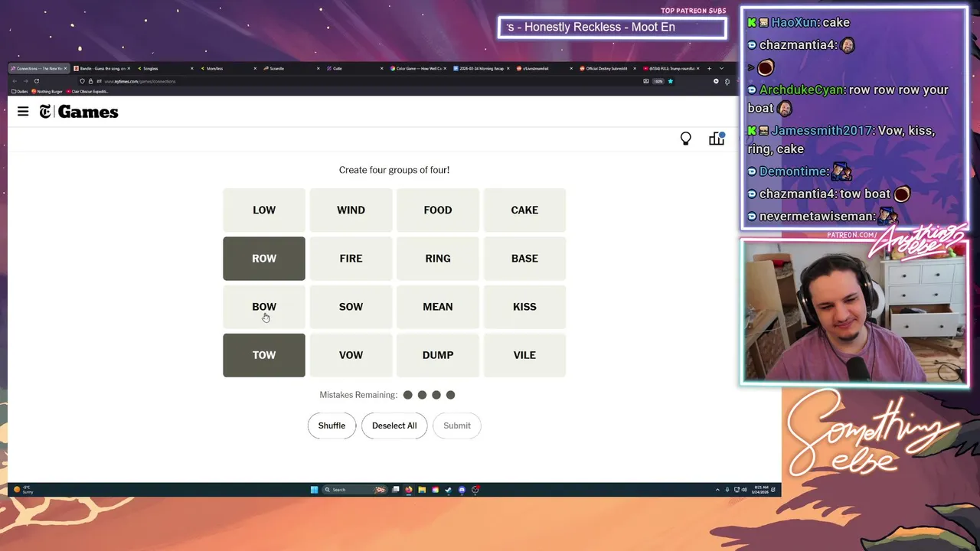Open the statistics bar chart icon
Viewport: 980px width, 551px height.
(x=717, y=139)
